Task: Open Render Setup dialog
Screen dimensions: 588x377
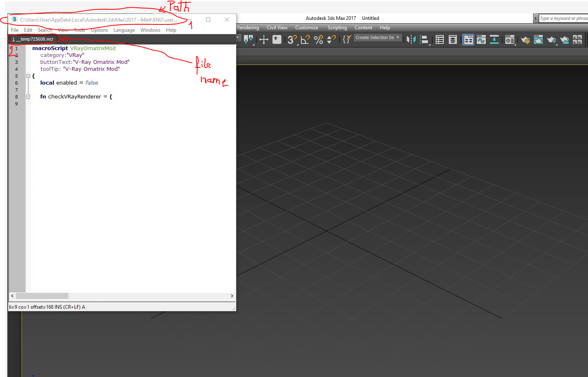Action: point(525,39)
